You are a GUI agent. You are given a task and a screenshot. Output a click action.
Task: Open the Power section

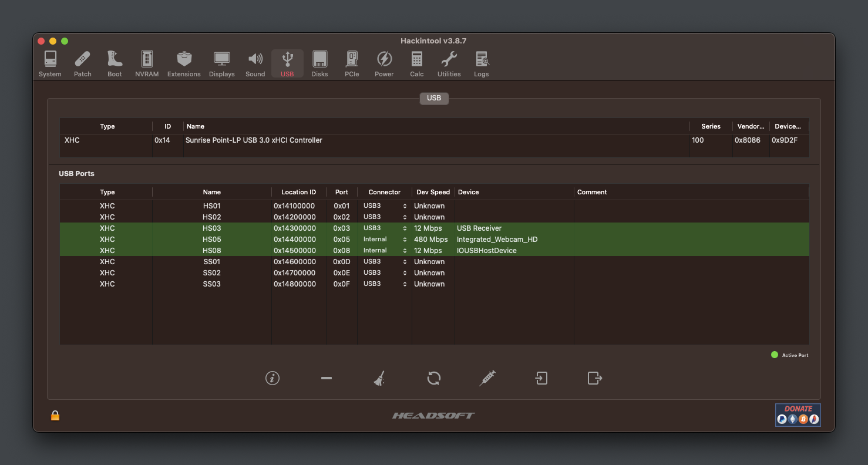(384, 64)
